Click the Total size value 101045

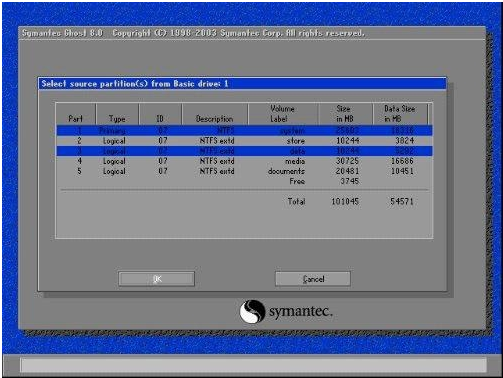(x=345, y=201)
